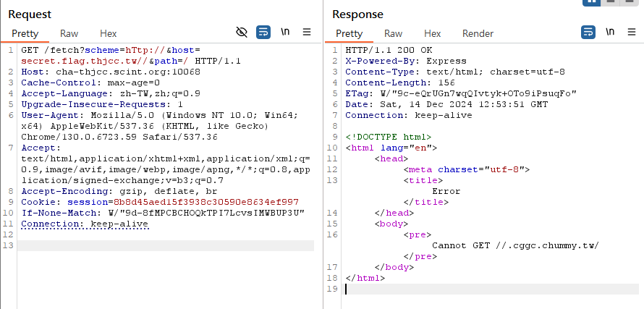Open the Response Render tab
The height and width of the screenshot is (309, 644).
coord(478,33)
